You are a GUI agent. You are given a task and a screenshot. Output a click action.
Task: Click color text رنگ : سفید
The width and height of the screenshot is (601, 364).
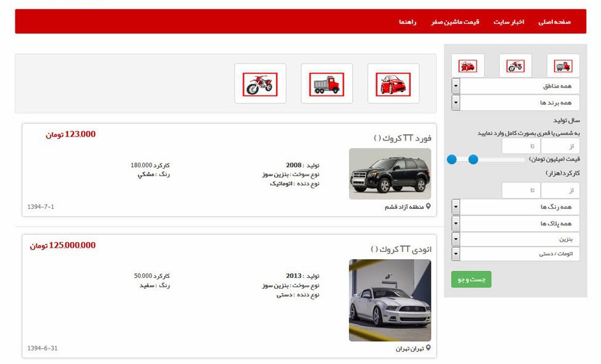click(155, 285)
